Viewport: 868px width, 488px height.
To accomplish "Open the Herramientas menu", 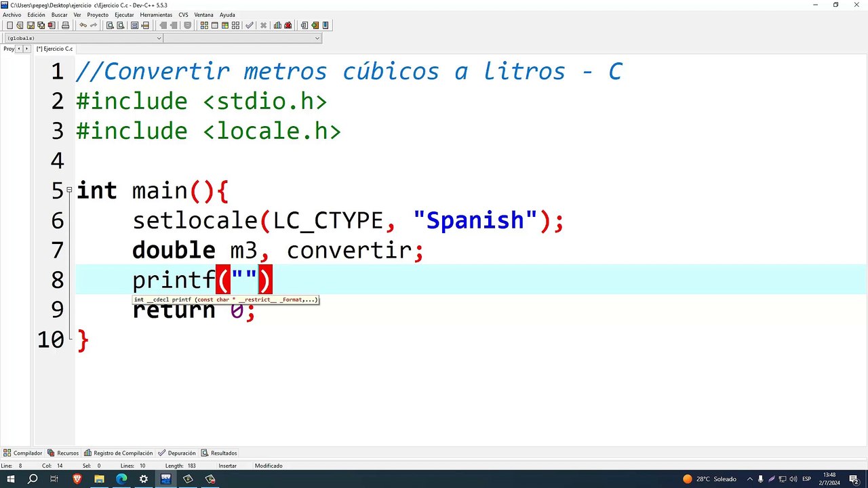I will [x=156, y=14].
